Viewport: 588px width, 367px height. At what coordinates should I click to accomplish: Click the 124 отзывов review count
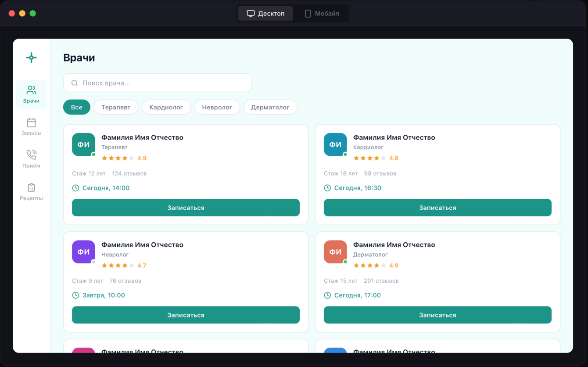pos(129,173)
